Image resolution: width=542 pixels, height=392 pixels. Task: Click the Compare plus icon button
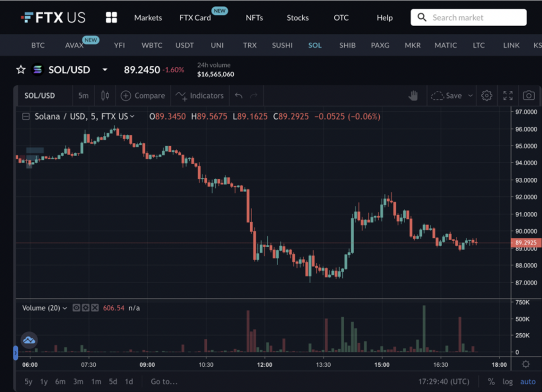pos(142,96)
